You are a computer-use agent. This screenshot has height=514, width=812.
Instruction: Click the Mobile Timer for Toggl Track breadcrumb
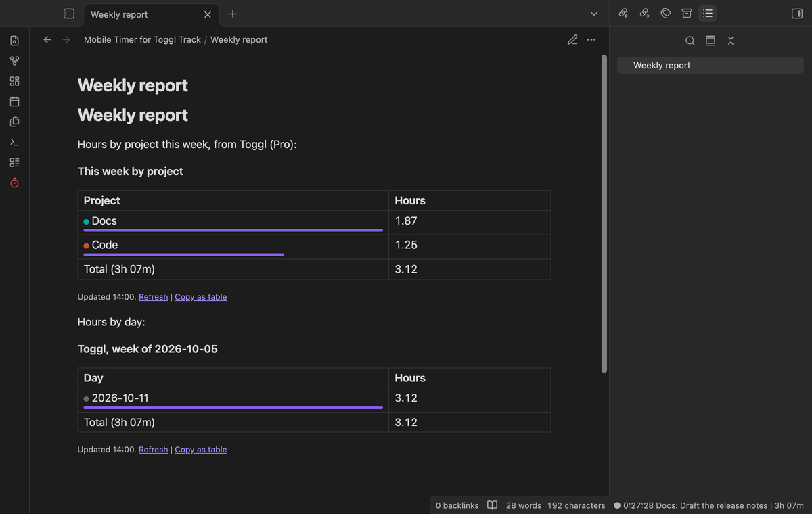[x=142, y=40]
